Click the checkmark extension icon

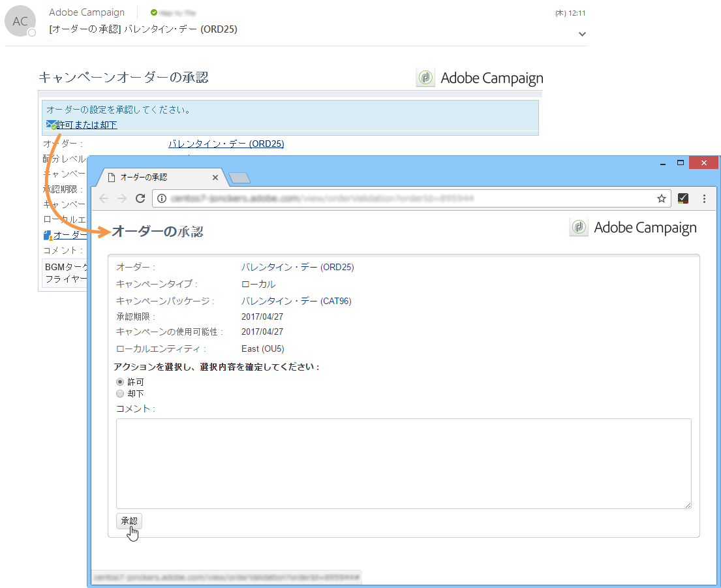pyautogui.click(x=683, y=198)
